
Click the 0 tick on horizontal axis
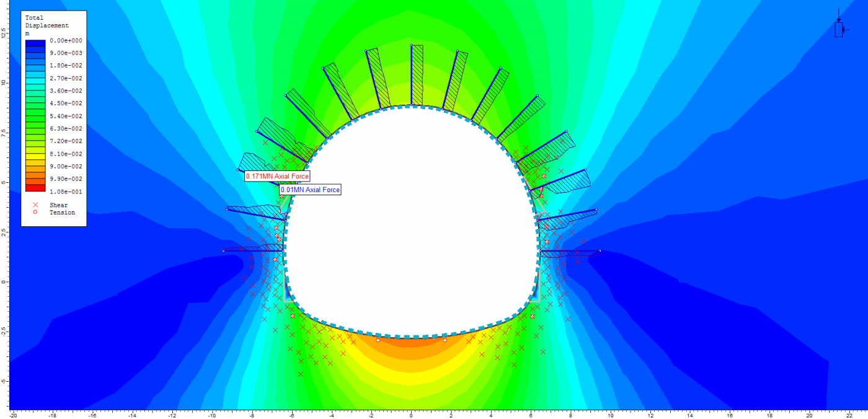tap(410, 415)
